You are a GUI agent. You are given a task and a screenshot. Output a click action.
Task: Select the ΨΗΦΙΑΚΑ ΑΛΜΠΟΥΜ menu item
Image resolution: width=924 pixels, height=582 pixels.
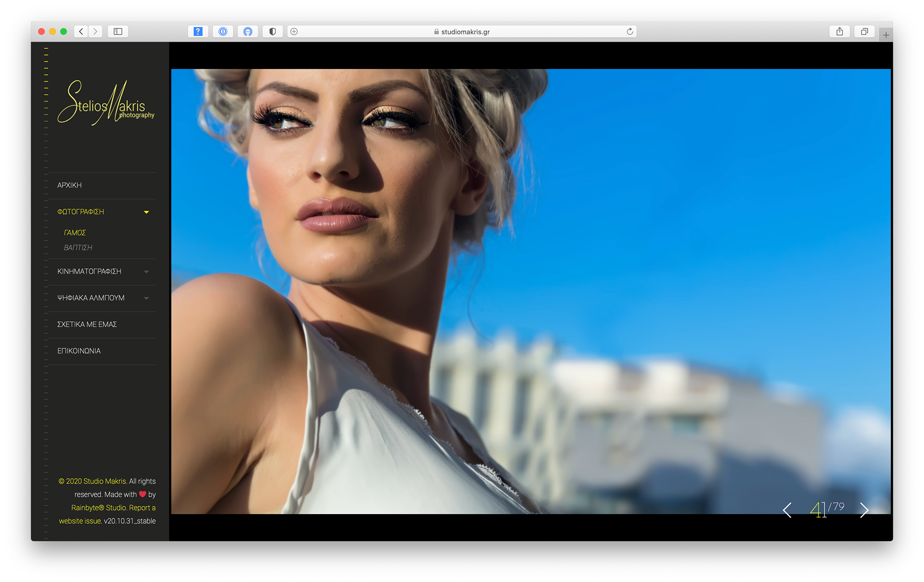point(90,298)
